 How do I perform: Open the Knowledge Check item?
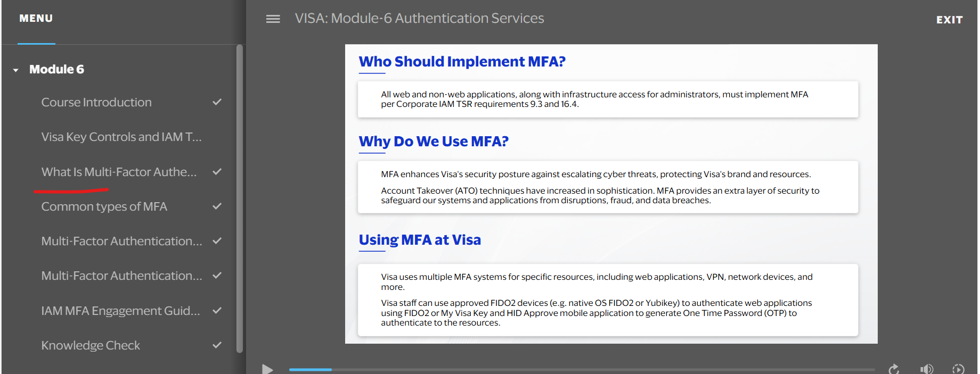91,345
